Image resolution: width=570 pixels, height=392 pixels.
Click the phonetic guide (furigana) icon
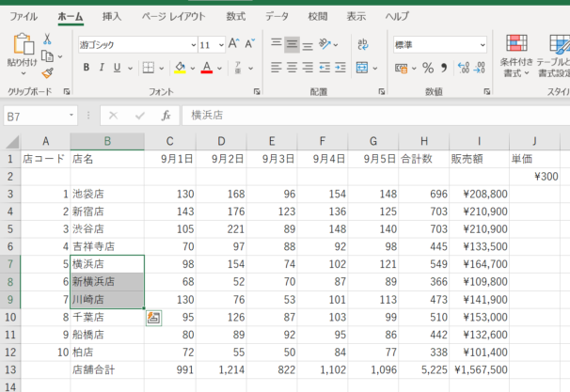click(238, 68)
